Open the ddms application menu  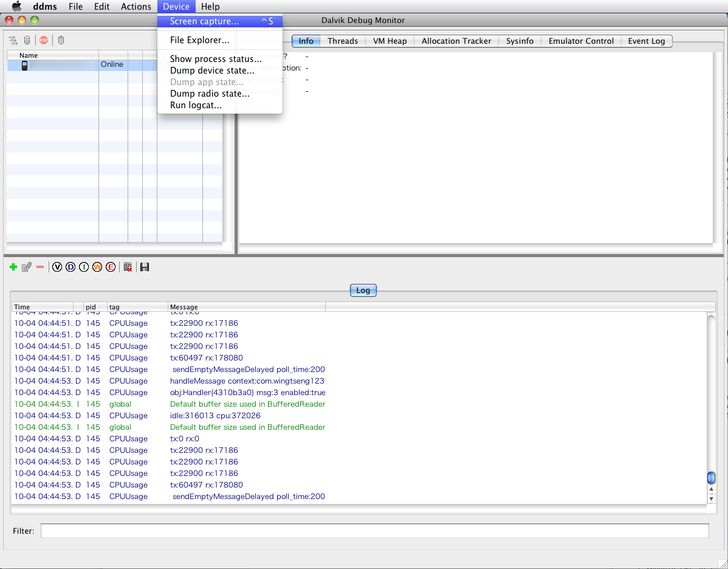point(45,7)
